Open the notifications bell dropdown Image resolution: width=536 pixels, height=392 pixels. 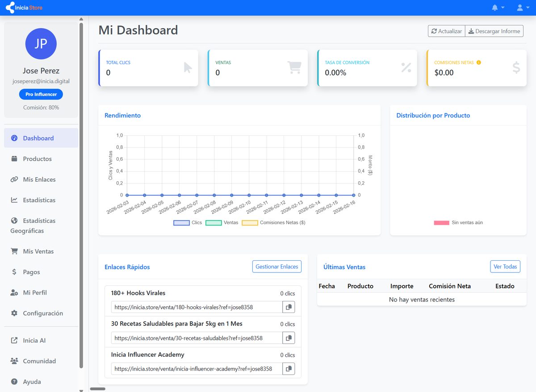497,7
